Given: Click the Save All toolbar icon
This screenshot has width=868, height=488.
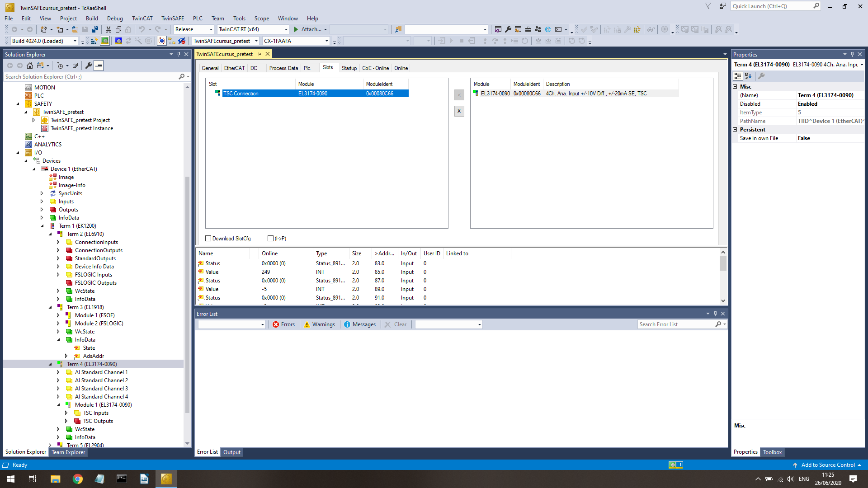Looking at the screenshot, I should (x=95, y=29).
